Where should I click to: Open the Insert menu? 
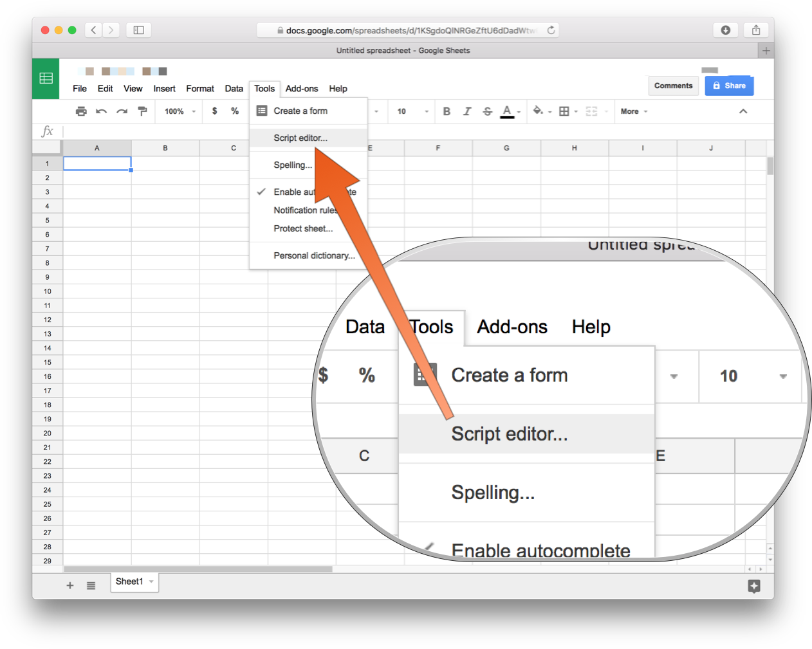(164, 89)
